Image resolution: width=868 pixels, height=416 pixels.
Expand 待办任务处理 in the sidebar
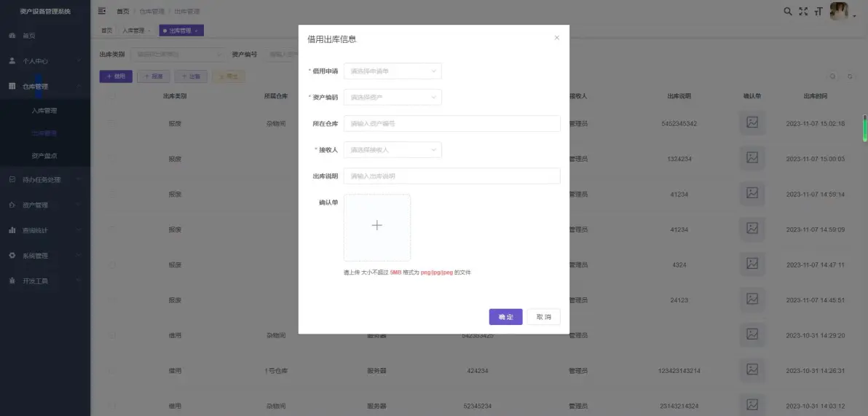point(45,179)
